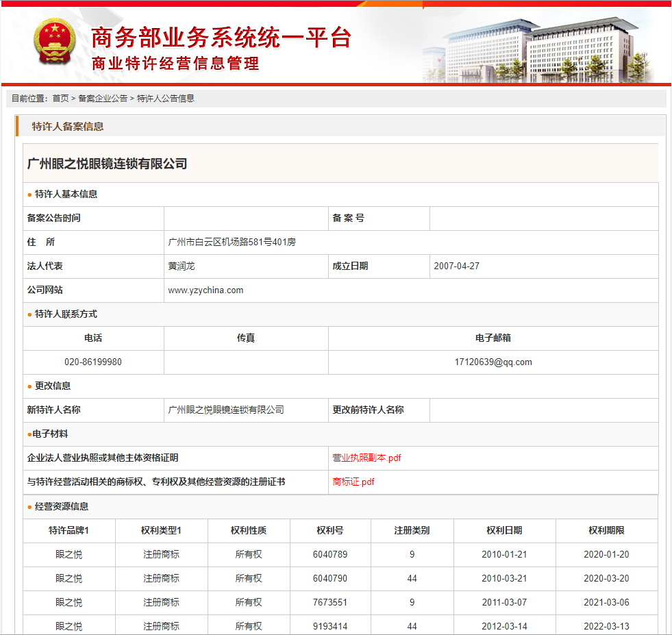The image size is (672, 635).
Task: Click the 电子邮箱 column header
Action: 493,338
